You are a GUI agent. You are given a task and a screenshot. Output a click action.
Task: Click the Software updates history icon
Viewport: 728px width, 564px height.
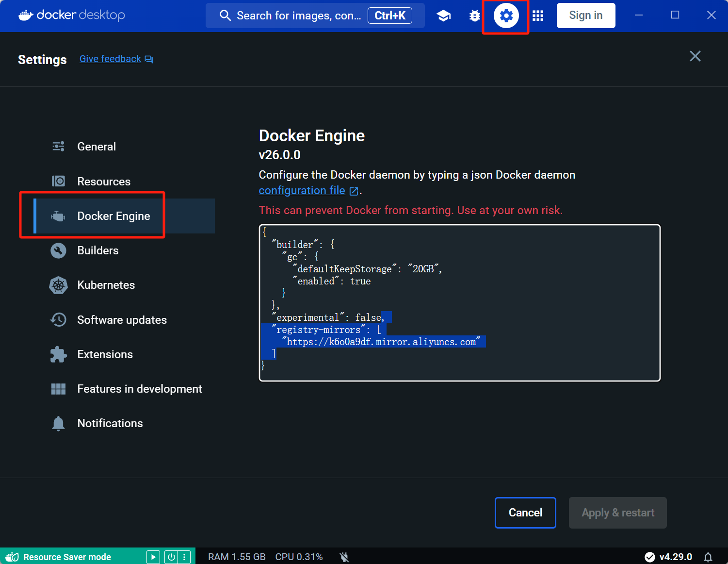click(x=58, y=319)
